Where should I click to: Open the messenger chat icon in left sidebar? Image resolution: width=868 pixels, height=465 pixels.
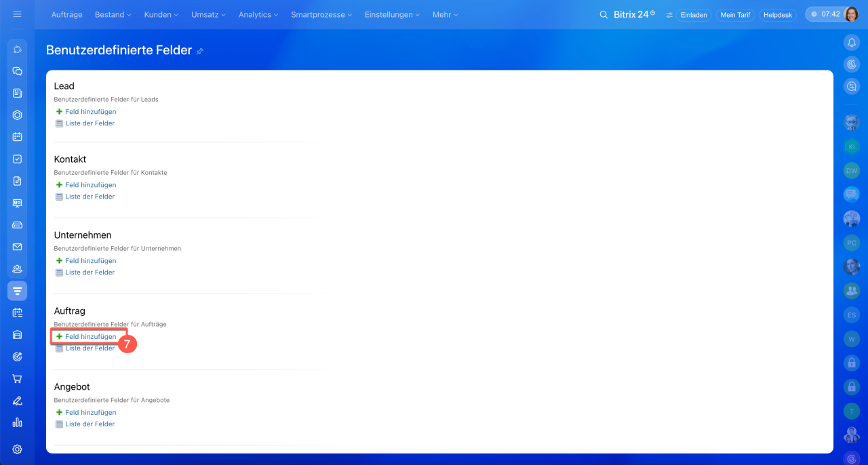click(18, 71)
